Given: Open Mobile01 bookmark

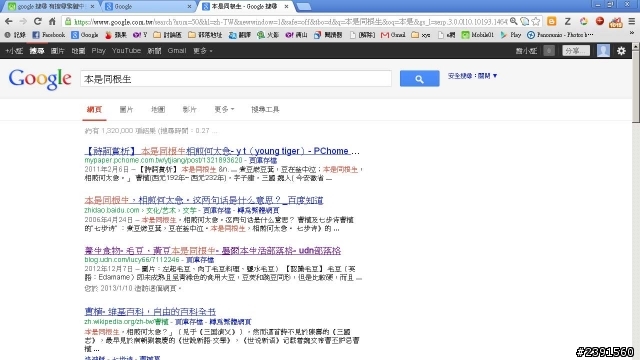Looking at the screenshot, I should coord(478,35).
